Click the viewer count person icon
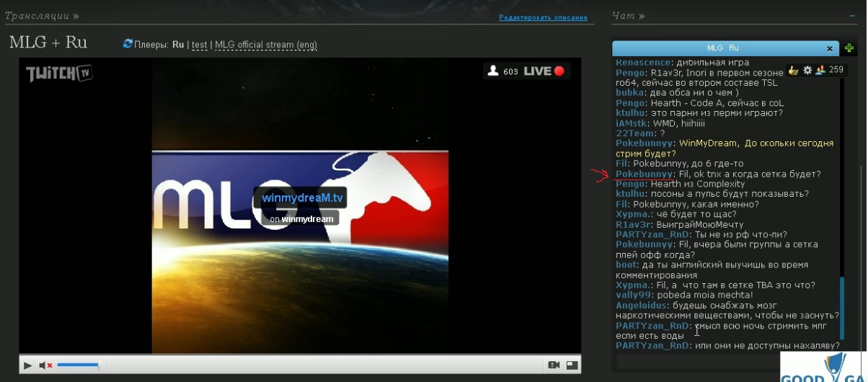 [493, 71]
